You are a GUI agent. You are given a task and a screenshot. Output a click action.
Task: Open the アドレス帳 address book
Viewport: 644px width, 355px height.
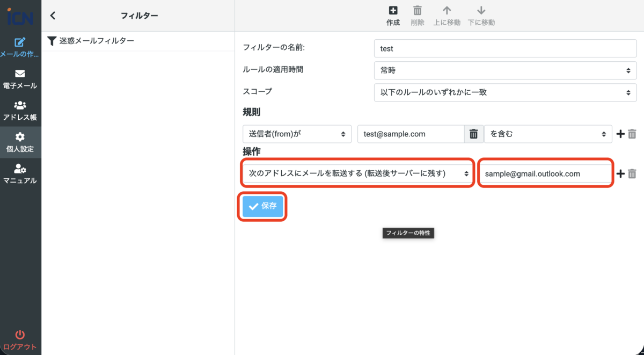coord(20,110)
